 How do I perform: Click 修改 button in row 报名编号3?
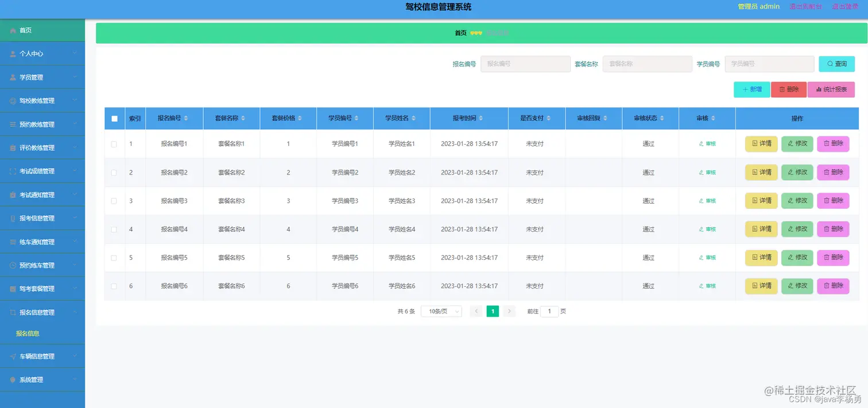point(797,201)
